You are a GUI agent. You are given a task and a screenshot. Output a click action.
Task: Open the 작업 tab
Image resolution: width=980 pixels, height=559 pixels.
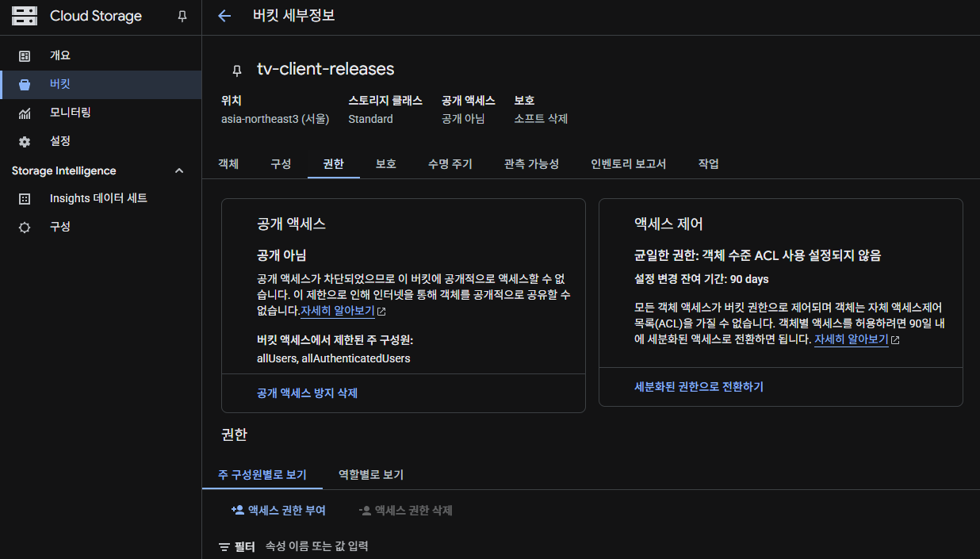(x=709, y=164)
